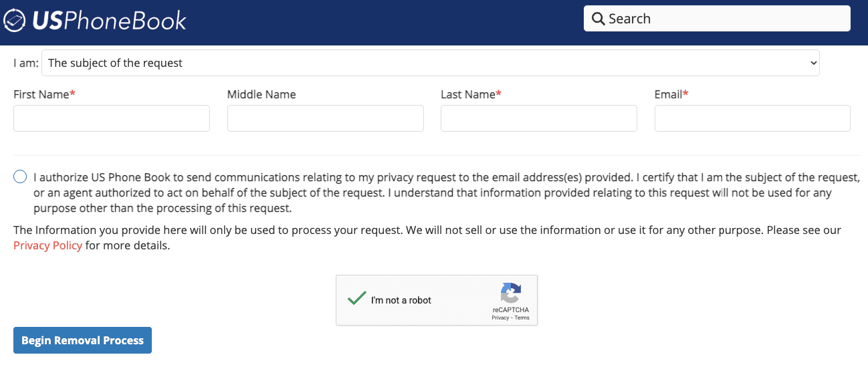The image size is (868, 371).
Task: Click the First Name field label
Action: click(x=41, y=94)
